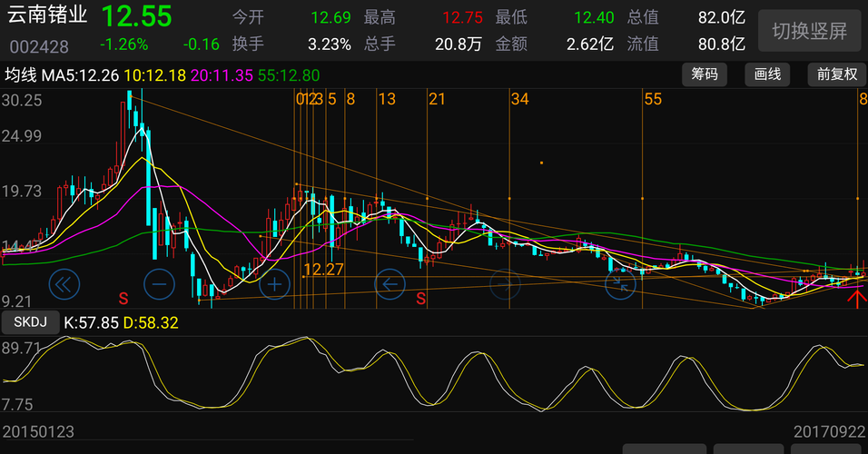The height and width of the screenshot is (454, 868).
Task: Tap the yellow 10:12.18 average label
Action: click(x=155, y=75)
